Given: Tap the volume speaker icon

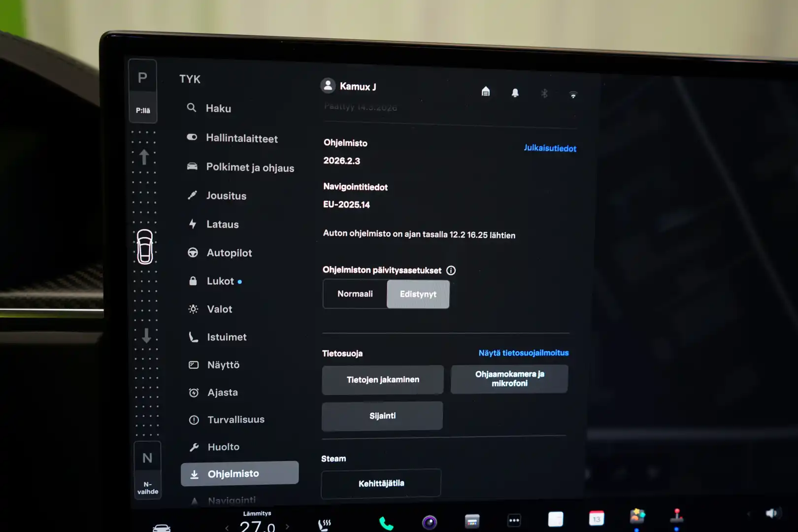Looking at the screenshot, I should pos(771,513).
